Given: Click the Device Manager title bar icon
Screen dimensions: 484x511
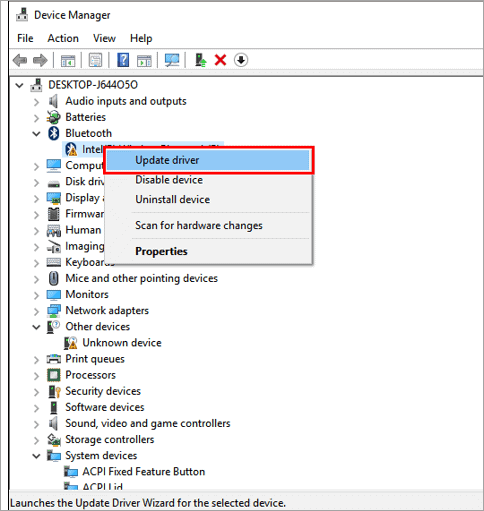Looking at the screenshot, I should point(22,15).
